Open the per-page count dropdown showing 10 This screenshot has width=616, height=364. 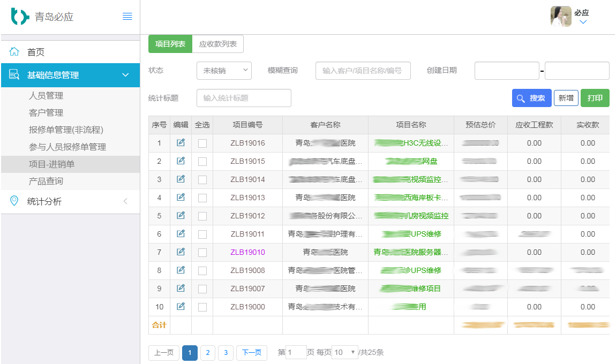345,352
